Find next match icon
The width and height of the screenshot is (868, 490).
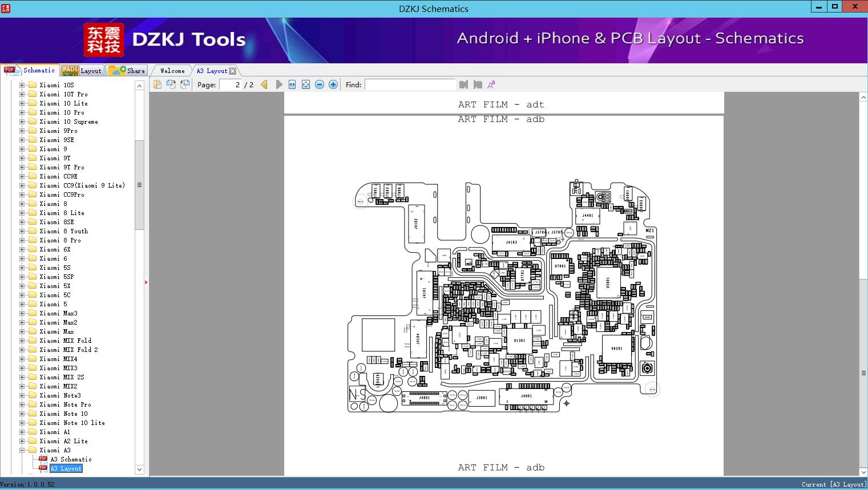(478, 84)
